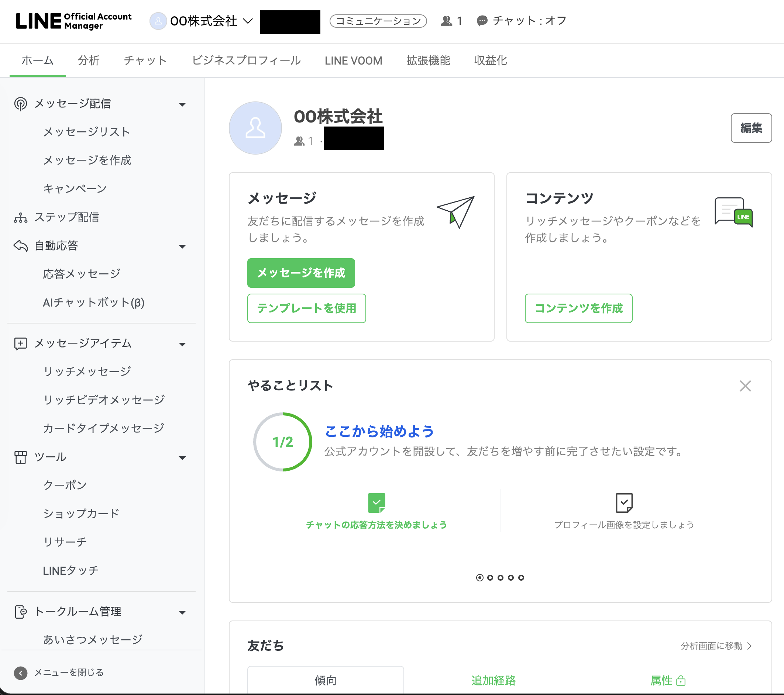Click the メニューを閉じる collapse arrow icon
The width and height of the screenshot is (784, 695).
[x=21, y=673]
